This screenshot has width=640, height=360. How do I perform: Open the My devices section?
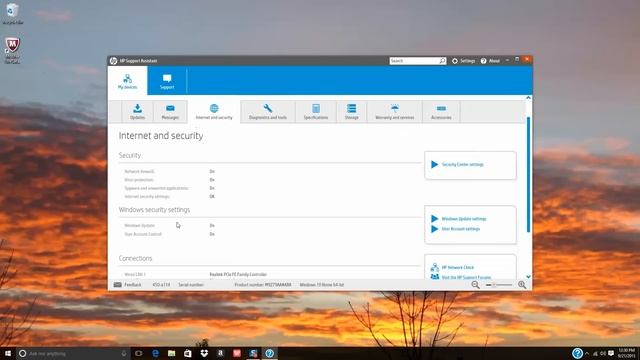tap(127, 81)
